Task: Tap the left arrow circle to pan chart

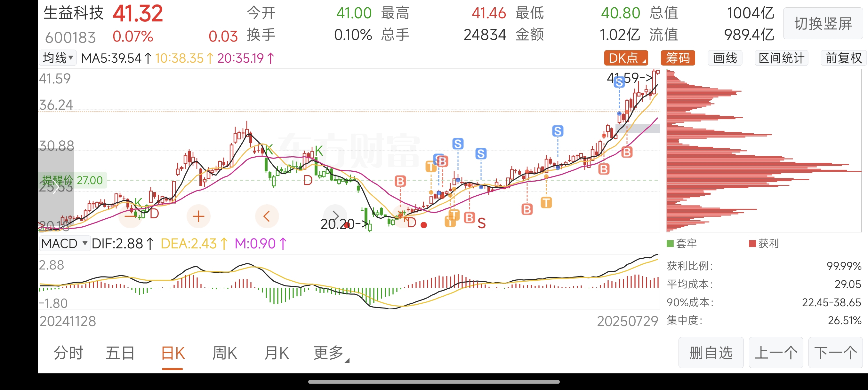Action: coord(267,216)
